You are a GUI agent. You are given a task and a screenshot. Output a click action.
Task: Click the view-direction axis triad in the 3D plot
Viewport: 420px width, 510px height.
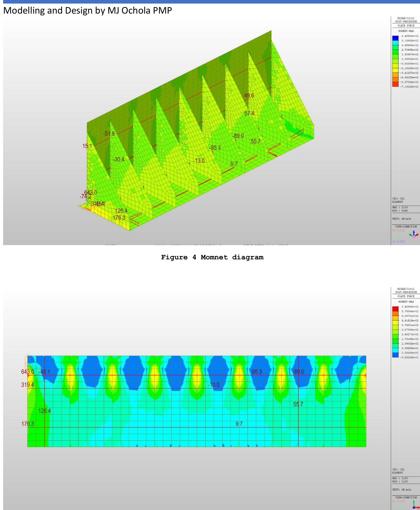tap(414, 234)
